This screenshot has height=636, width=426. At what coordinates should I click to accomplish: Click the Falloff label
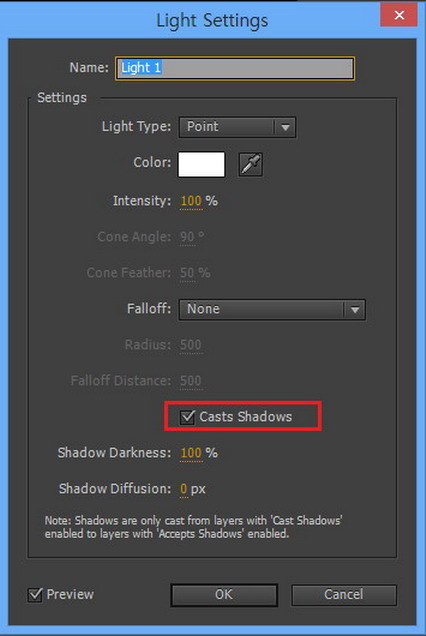[x=149, y=309]
